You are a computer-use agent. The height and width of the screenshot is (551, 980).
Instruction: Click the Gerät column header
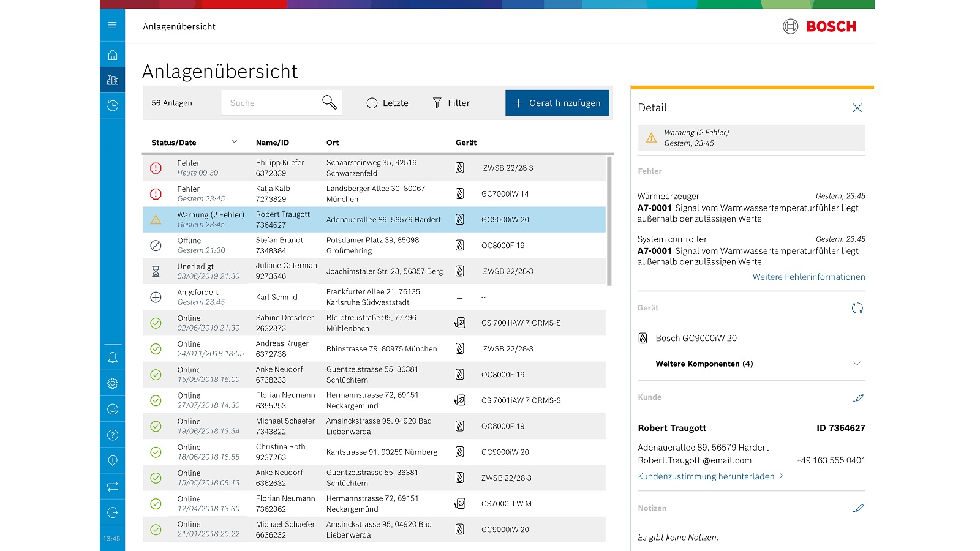click(466, 143)
